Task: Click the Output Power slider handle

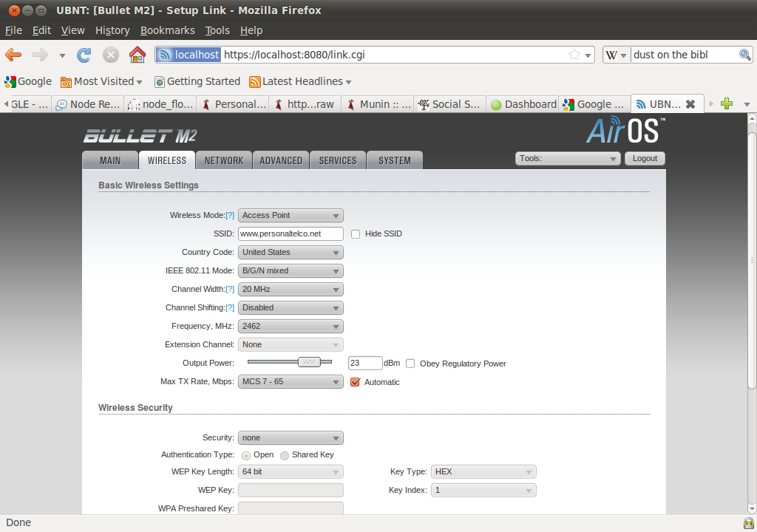Action: [x=309, y=362]
